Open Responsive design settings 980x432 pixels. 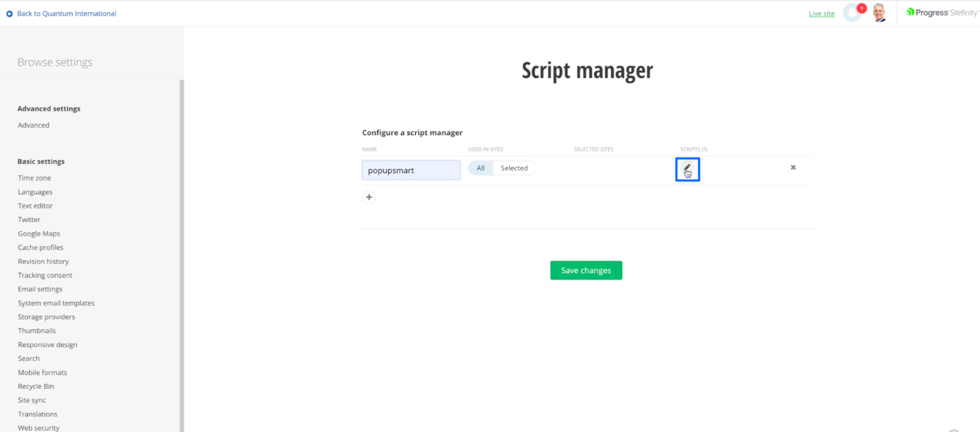point(47,345)
